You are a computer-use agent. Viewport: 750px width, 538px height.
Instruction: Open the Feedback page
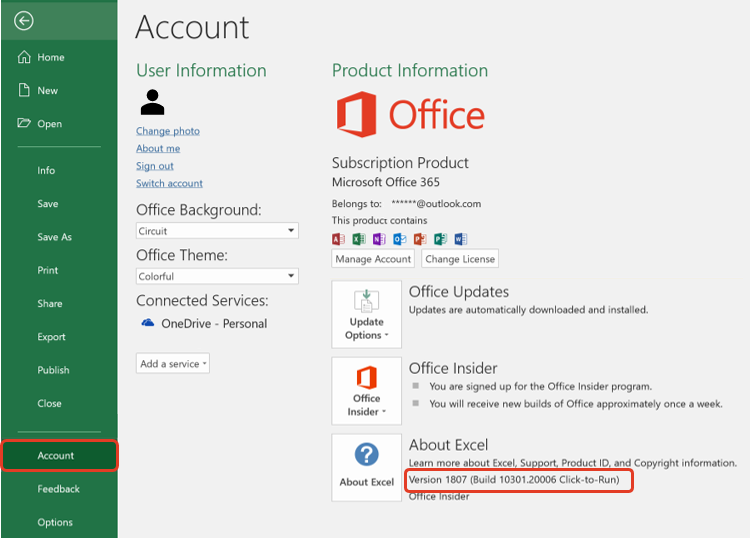pos(59,489)
